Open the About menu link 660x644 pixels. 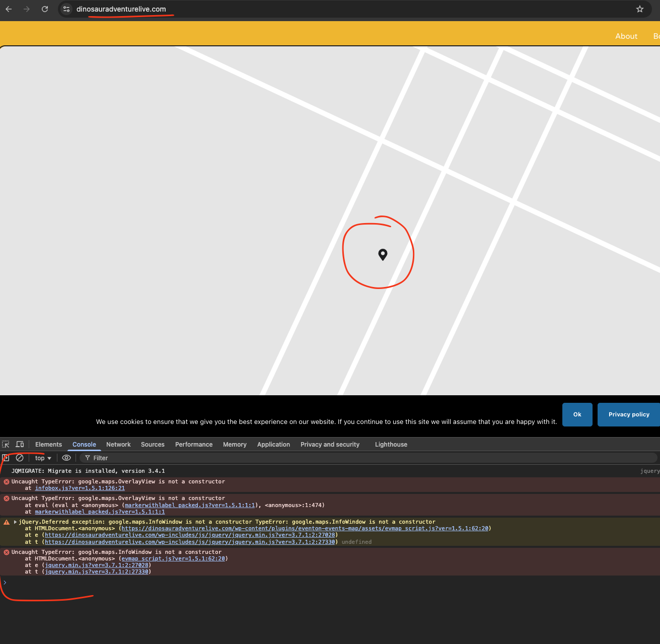[626, 36]
